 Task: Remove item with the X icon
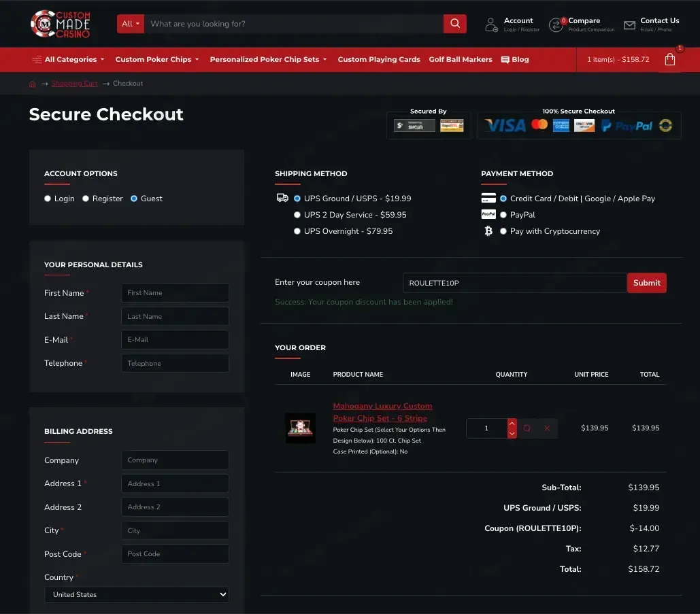click(x=547, y=428)
